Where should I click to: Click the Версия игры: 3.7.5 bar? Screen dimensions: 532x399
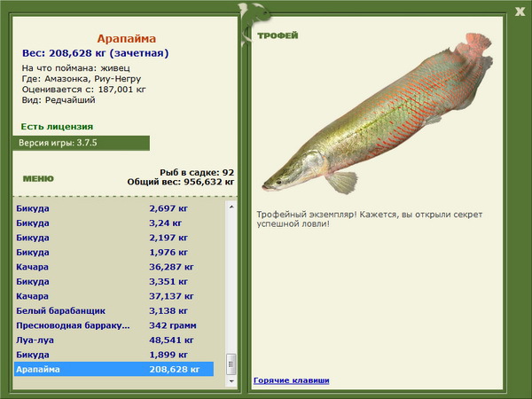click(x=81, y=143)
